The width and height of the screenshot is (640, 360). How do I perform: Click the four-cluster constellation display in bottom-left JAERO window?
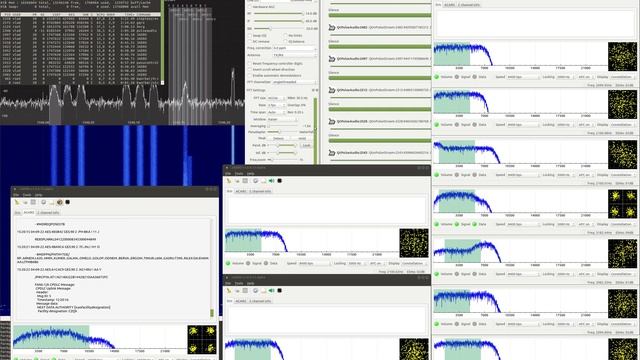pyautogui.click(x=202, y=340)
